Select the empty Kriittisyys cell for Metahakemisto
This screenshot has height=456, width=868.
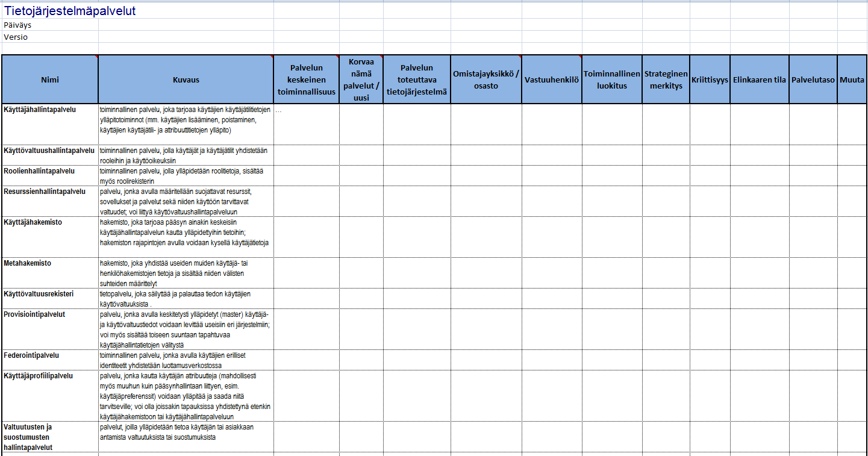click(x=710, y=273)
